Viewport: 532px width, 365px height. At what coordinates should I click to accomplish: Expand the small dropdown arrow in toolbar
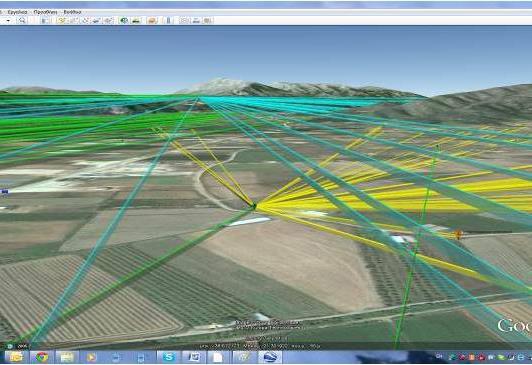tap(8, 21)
